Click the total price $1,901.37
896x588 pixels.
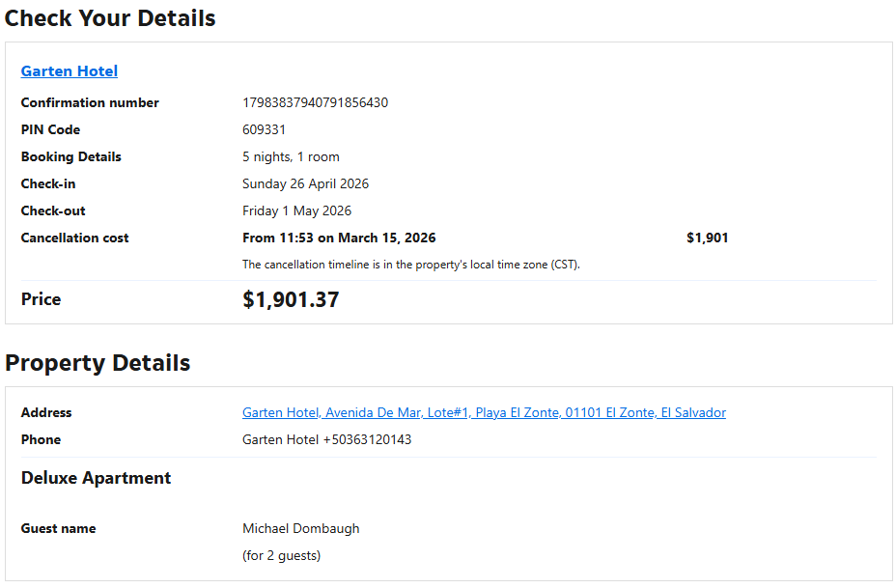(291, 300)
